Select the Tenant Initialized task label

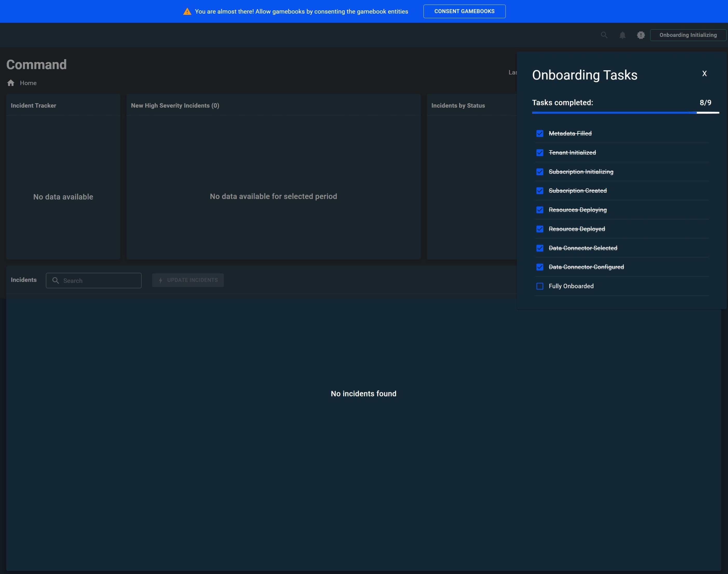[x=572, y=153]
